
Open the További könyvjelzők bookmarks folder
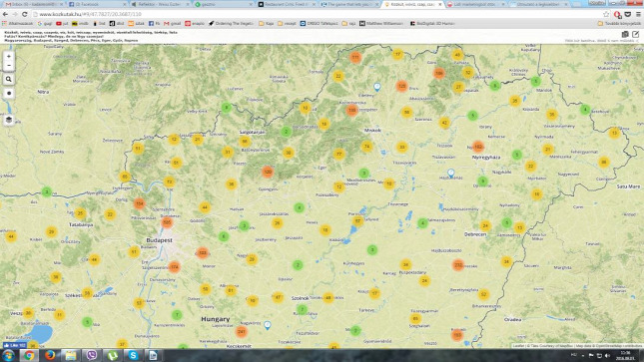(620, 24)
